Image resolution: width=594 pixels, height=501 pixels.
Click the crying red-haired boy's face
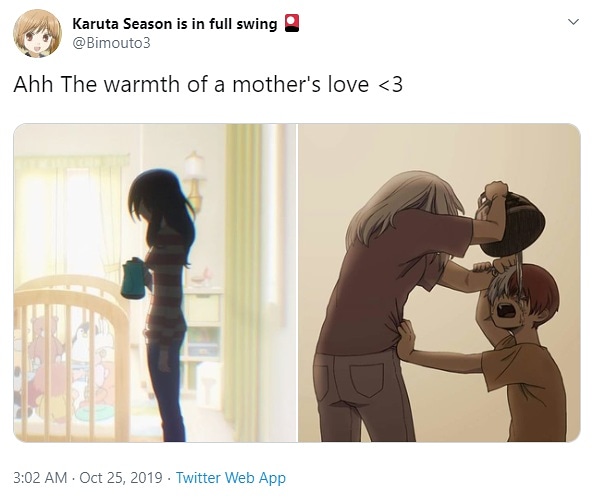click(x=509, y=307)
